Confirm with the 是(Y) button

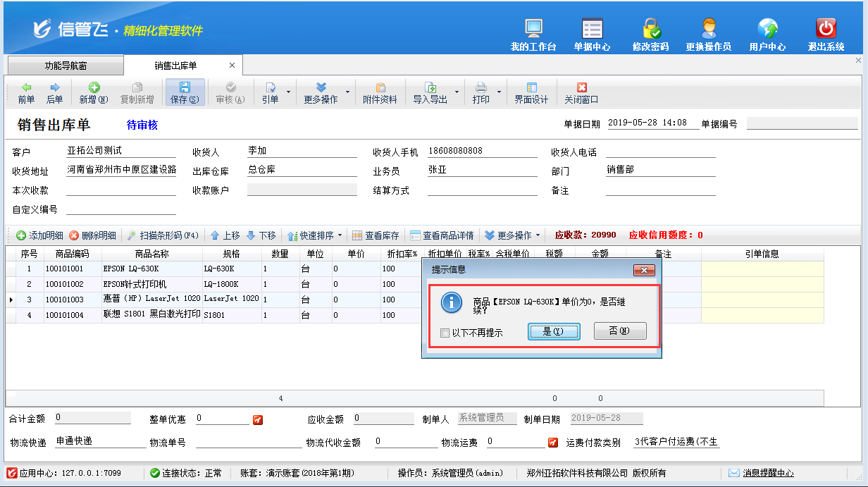click(554, 331)
